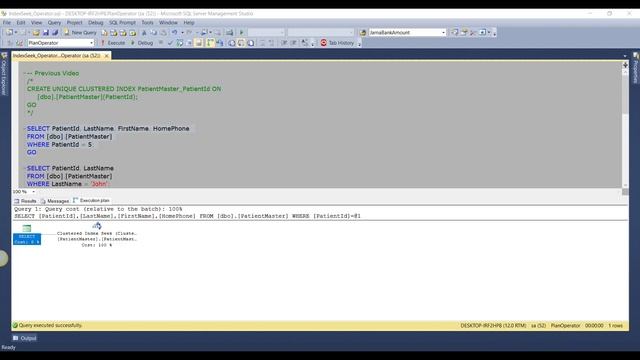Click the Analysis Services MDX Query icon
Viewport: 640px width, 360px height.
point(113,33)
